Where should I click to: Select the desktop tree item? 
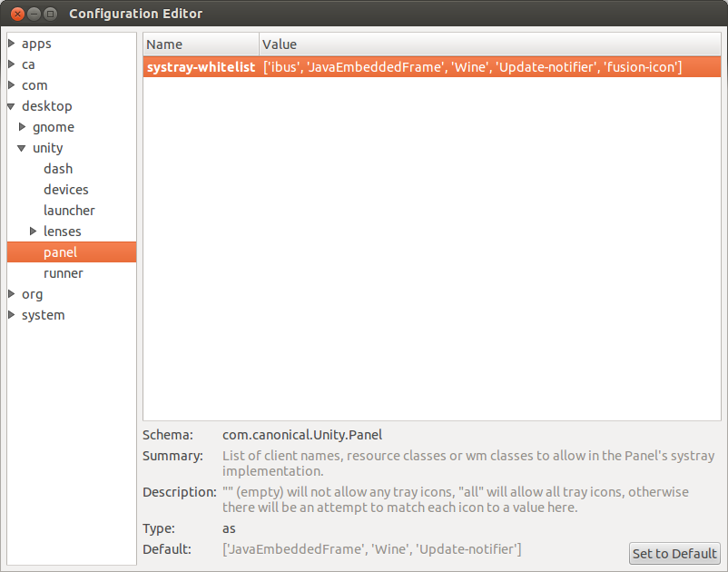point(47,106)
